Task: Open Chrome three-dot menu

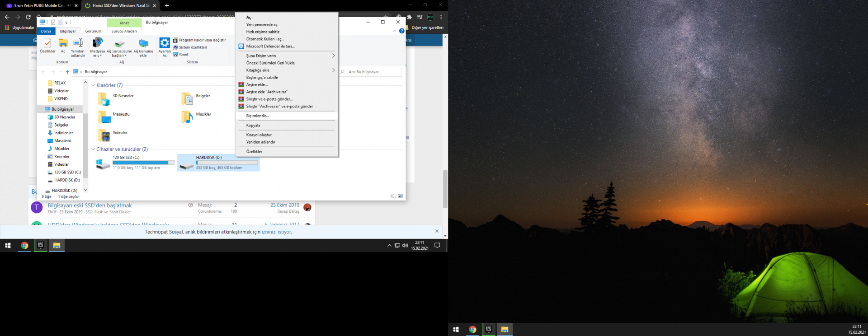Action: tap(441, 17)
